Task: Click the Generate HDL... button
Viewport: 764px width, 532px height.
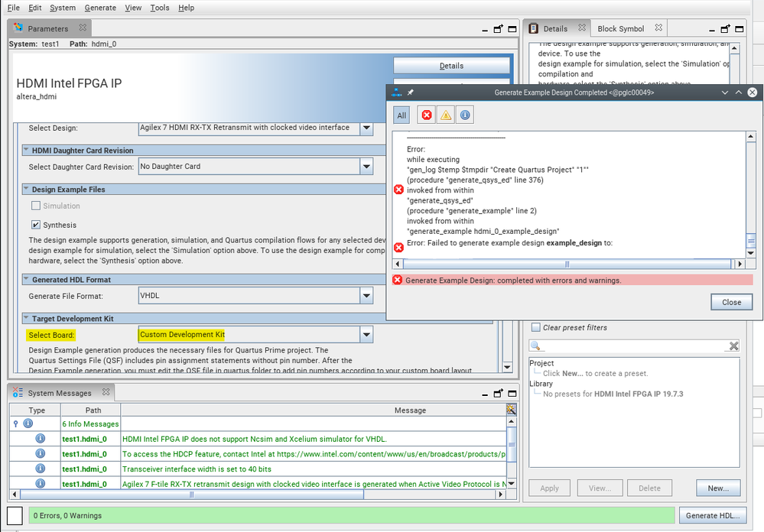Action: tap(712, 515)
